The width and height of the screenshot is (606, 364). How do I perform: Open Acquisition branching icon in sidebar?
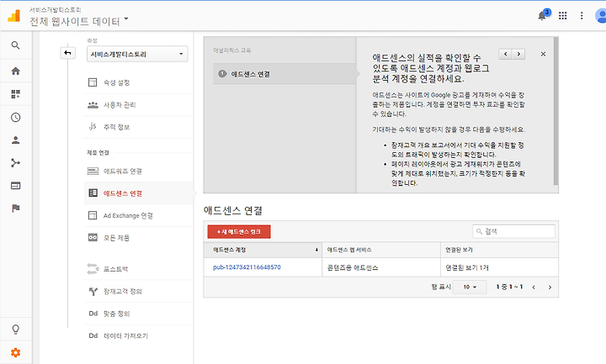pos(15,163)
